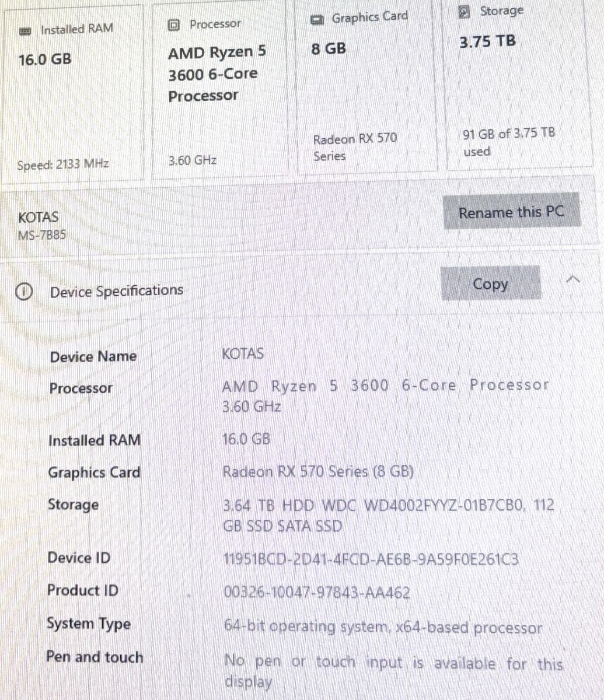The image size is (604, 700).
Task: Select the 91 GB of 3.75 TB used text
Action: click(x=508, y=142)
